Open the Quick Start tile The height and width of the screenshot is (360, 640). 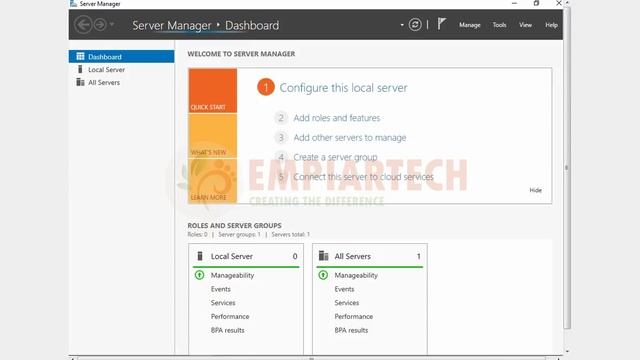click(x=213, y=90)
